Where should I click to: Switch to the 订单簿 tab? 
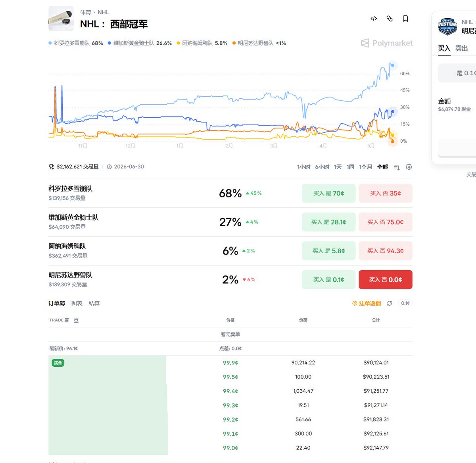[57, 303]
